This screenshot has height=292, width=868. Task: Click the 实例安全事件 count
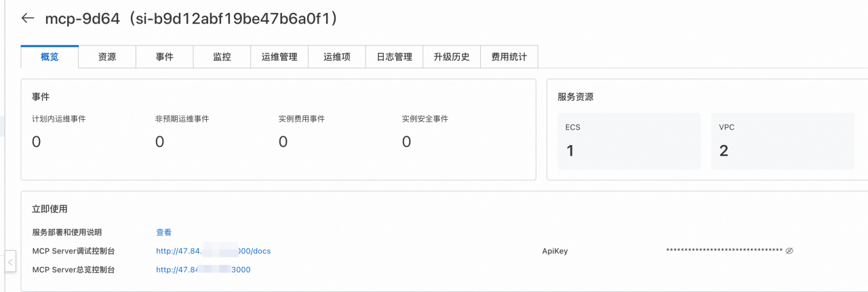pyautogui.click(x=406, y=142)
